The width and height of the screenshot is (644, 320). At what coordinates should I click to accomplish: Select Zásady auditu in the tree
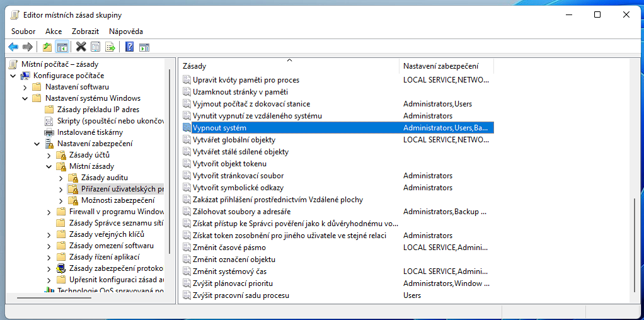click(104, 178)
